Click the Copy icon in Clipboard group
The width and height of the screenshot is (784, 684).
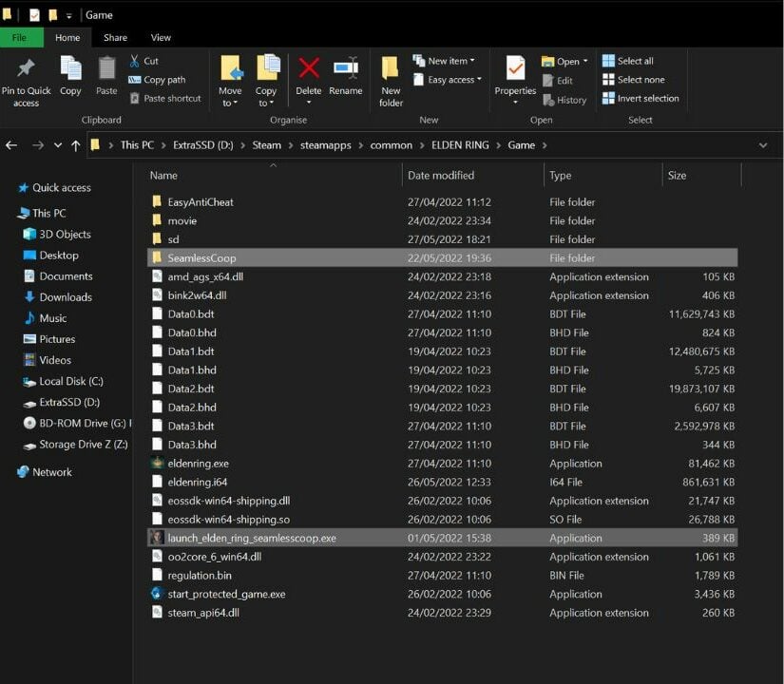(70, 69)
